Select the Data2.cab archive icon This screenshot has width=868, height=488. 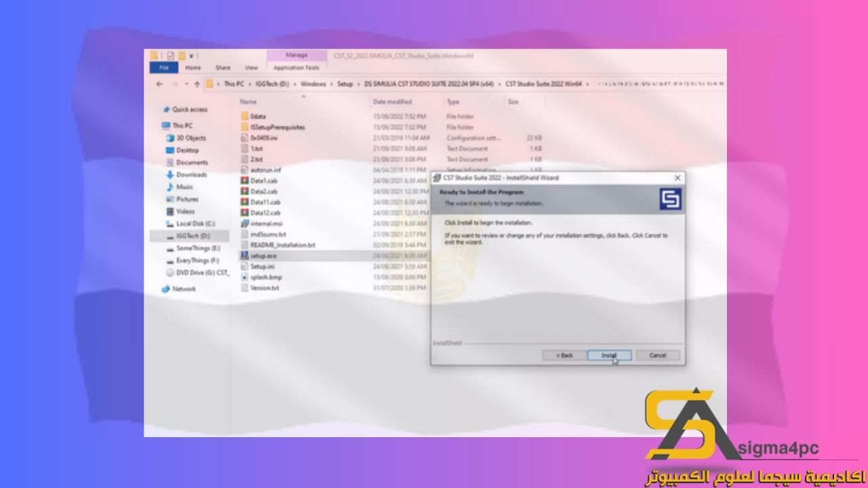tap(245, 191)
